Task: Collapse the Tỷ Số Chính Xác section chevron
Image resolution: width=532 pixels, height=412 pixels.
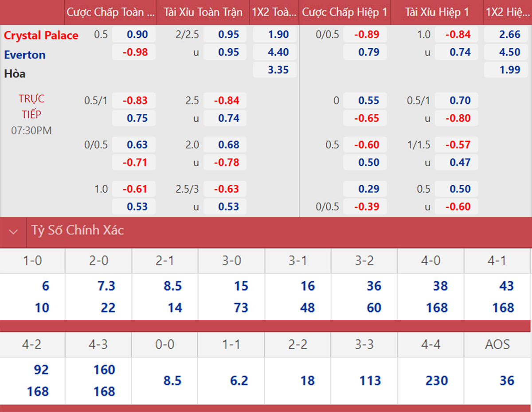Action: 13,231
